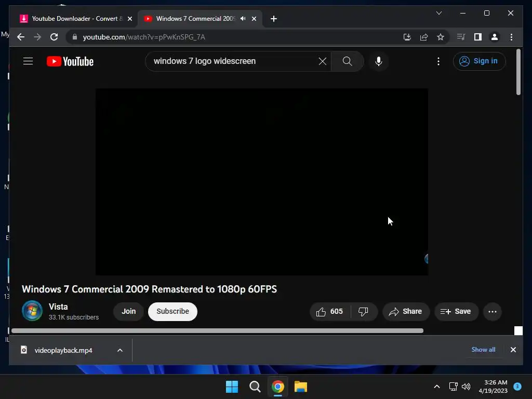Image resolution: width=532 pixels, height=399 pixels.
Task: Subscribe to the Vista channel
Action: click(x=172, y=312)
